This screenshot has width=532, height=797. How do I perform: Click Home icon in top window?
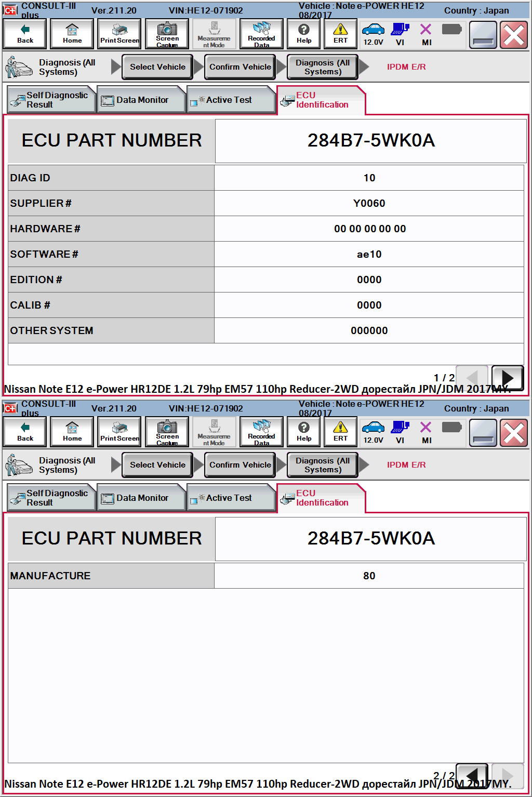coord(72,34)
